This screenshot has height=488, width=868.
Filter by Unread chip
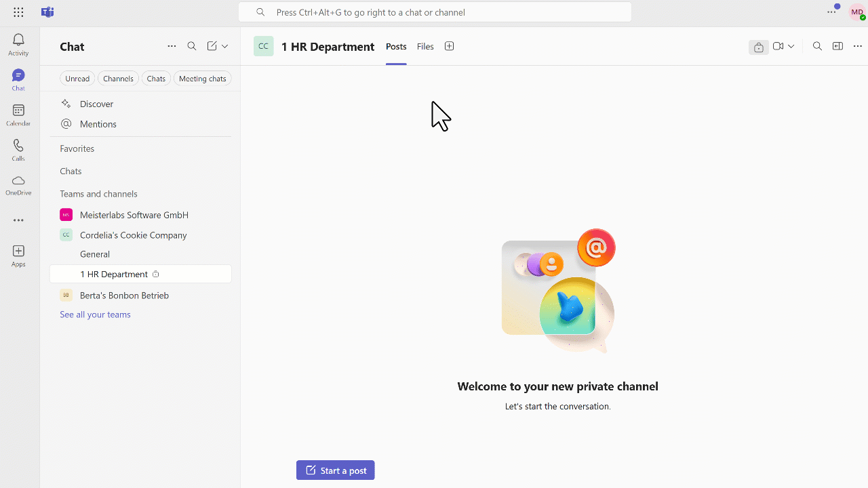pyautogui.click(x=77, y=79)
